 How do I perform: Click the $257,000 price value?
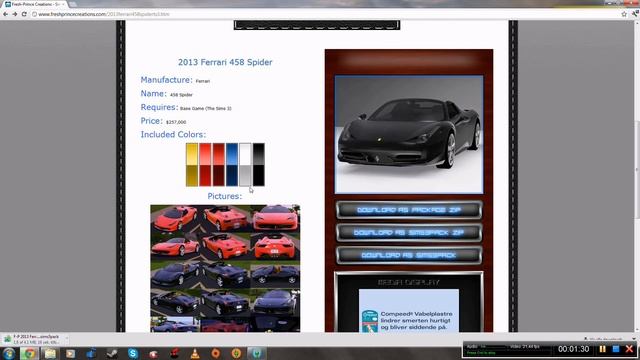pos(176,122)
